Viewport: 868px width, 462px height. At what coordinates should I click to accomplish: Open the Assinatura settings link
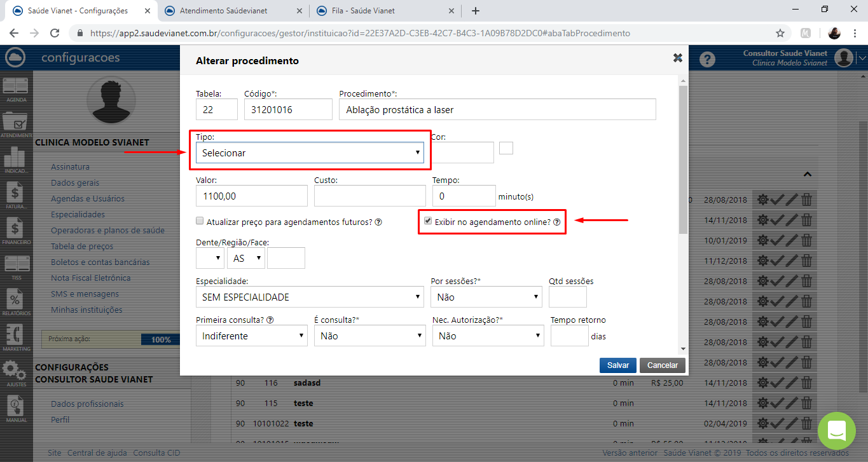pos(70,167)
